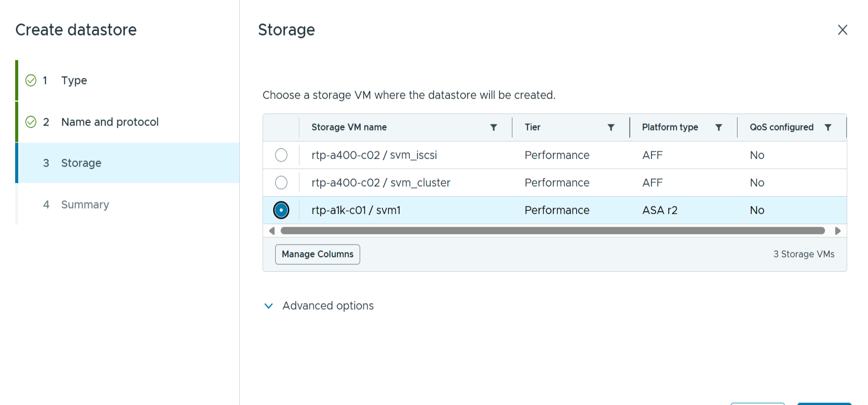Select the rtp-a1k-c01 / svm1 radio button
The height and width of the screenshot is (405, 868).
pos(281,210)
